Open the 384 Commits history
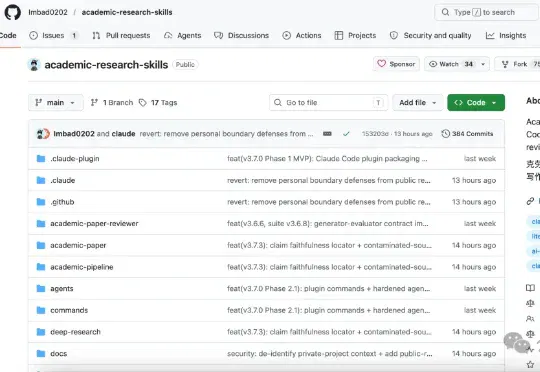The height and width of the screenshot is (372, 540). [467, 134]
